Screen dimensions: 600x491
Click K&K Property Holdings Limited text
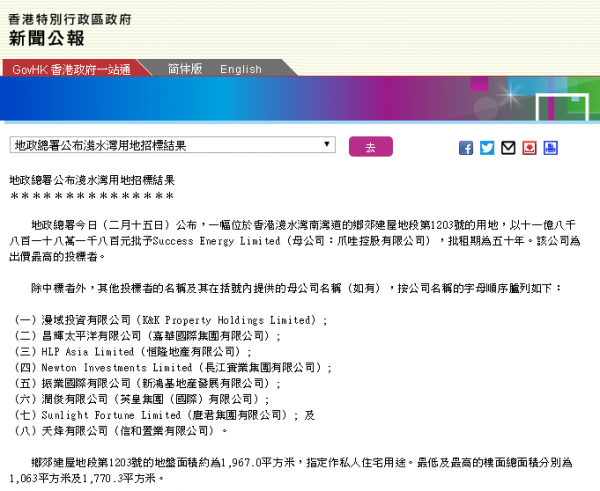[229, 320]
